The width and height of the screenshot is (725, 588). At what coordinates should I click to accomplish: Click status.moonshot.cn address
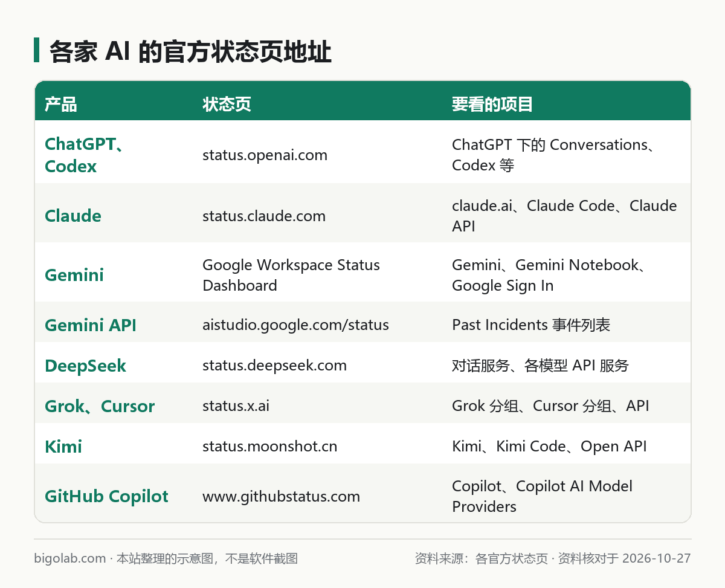(x=269, y=446)
